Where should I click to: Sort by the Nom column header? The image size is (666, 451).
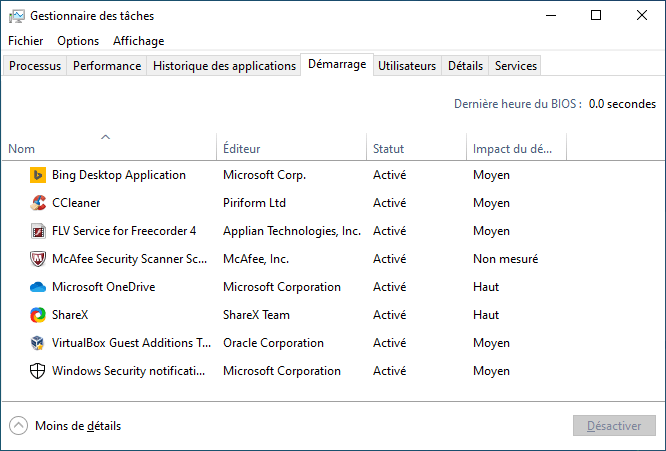point(109,147)
